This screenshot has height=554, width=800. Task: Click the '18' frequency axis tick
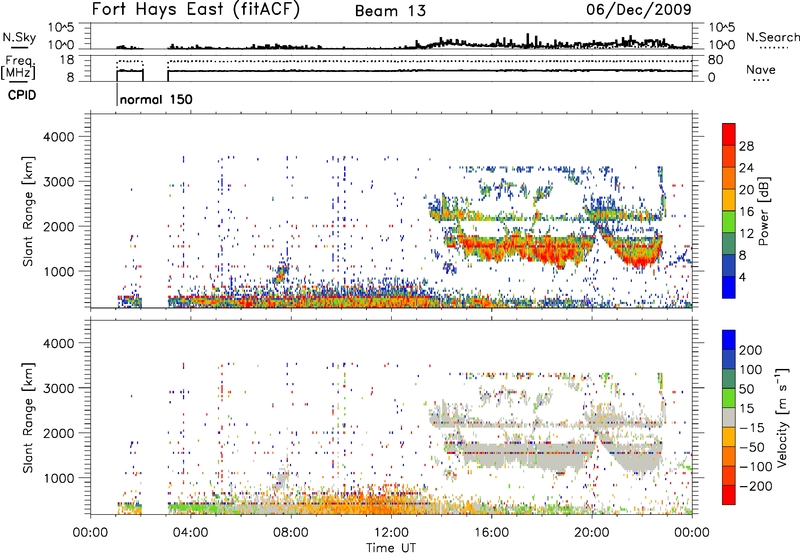pyautogui.click(x=67, y=60)
